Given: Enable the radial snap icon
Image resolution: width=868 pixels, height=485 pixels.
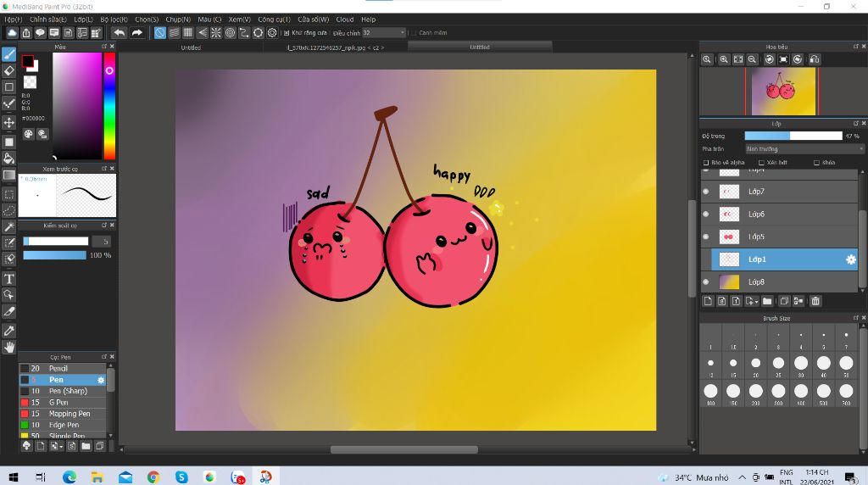Looking at the screenshot, I should [216, 33].
